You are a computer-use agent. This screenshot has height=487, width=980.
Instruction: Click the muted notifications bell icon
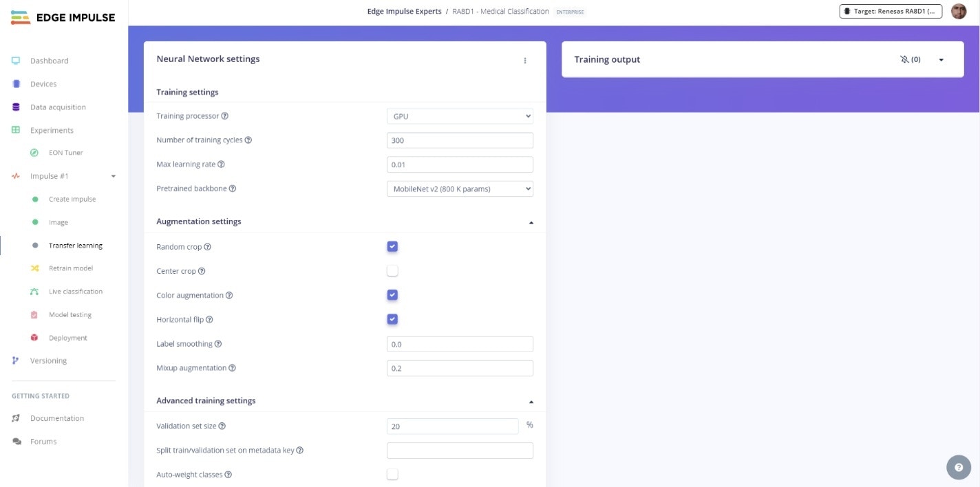pyautogui.click(x=904, y=60)
